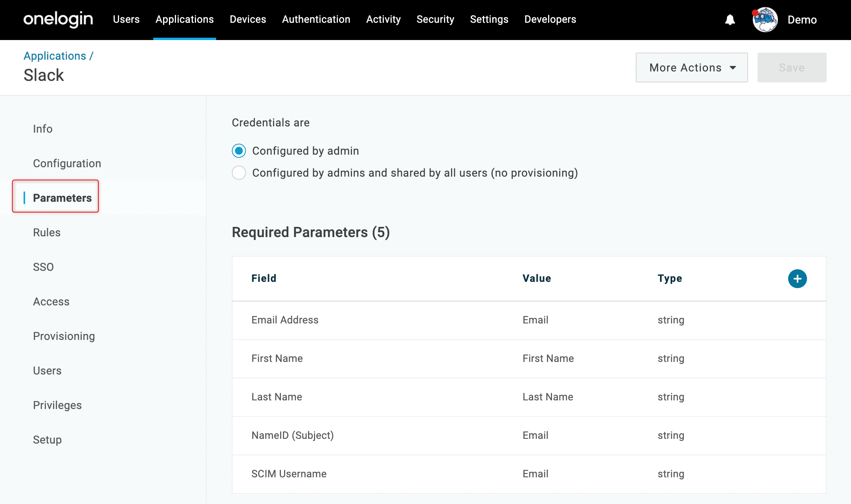Switch to the Provisioning sidebar tab
851x504 pixels.
(64, 336)
